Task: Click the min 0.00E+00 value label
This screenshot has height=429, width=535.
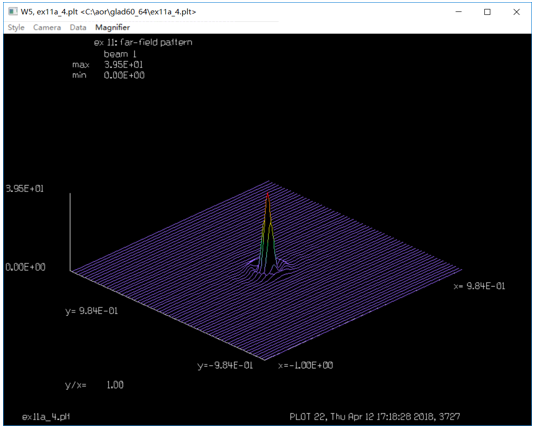Action: coord(108,75)
